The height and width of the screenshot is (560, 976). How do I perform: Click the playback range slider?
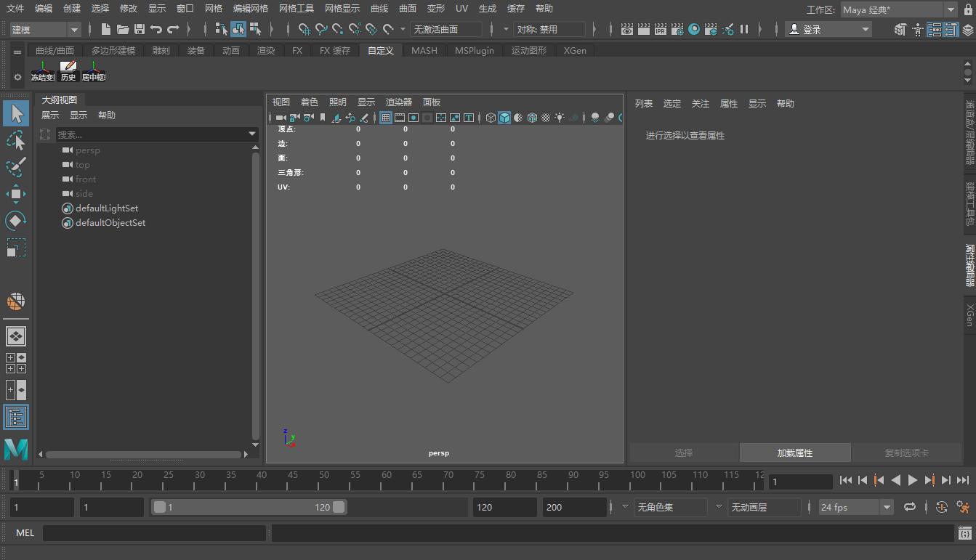click(247, 507)
